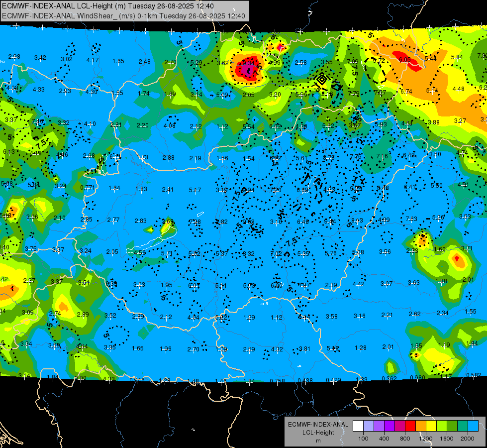Click the wind shear value 0.362
Image resolution: width=487 pixels, height=448 pixels.
(389, 378)
